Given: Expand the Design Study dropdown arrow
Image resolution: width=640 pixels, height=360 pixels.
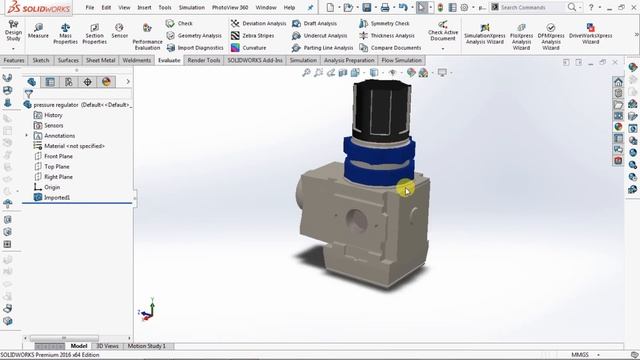Looking at the screenshot, I should coord(13,49).
